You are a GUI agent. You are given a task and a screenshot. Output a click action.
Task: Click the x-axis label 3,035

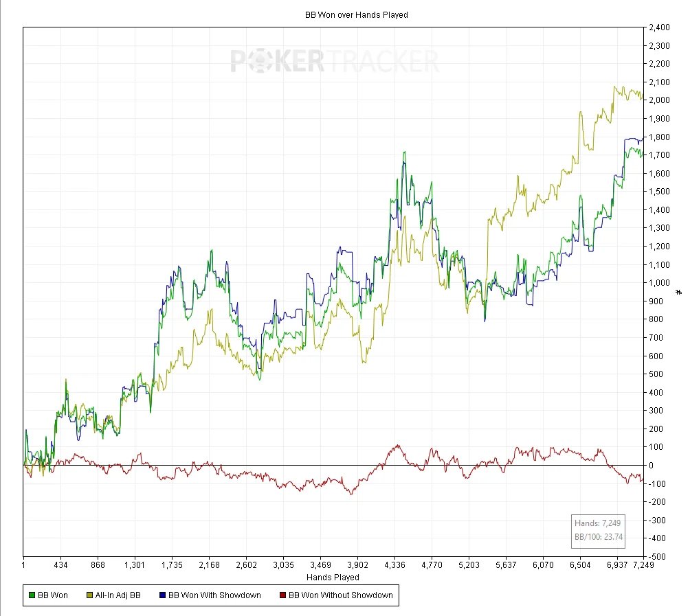pyautogui.click(x=283, y=565)
